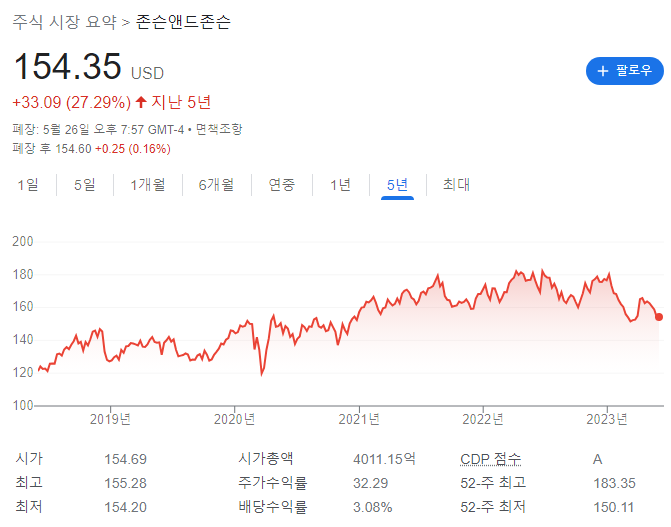Select the 1일 time range tab
This screenshot has height=527, width=671.
click(28, 185)
